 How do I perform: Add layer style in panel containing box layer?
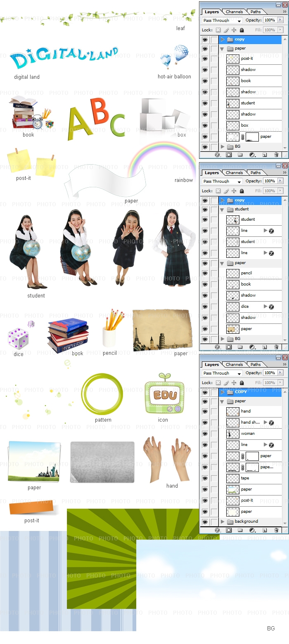click(x=217, y=155)
